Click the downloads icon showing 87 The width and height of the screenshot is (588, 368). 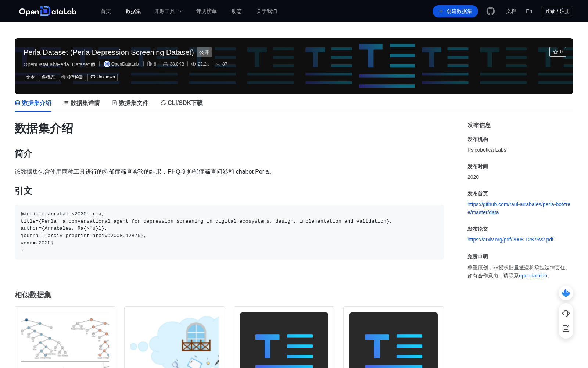218,64
